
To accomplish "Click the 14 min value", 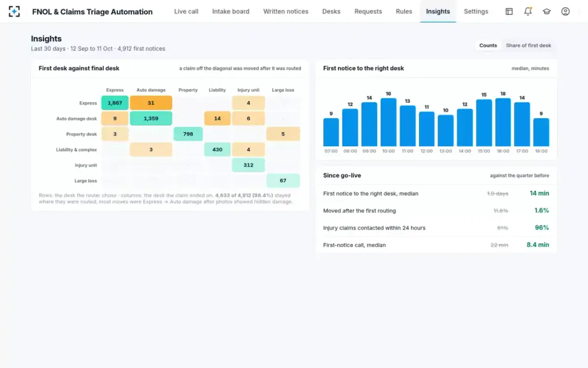I will (x=539, y=193).
